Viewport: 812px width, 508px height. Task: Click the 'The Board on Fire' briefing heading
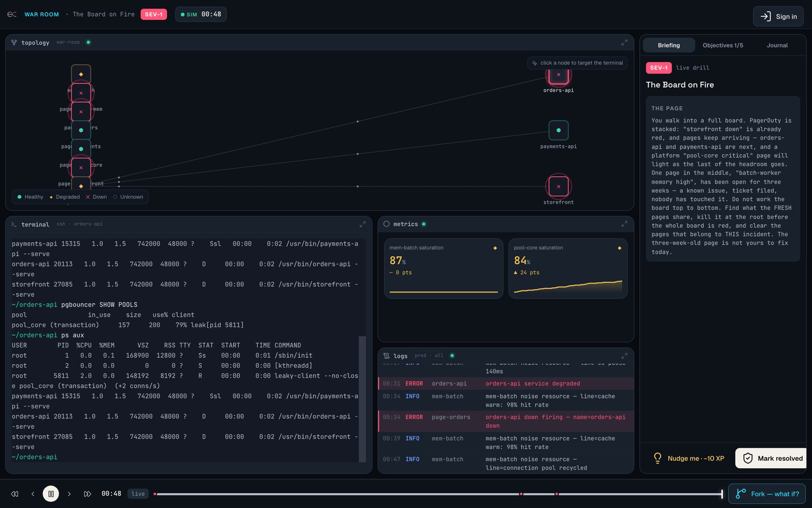tap(680, 85)
